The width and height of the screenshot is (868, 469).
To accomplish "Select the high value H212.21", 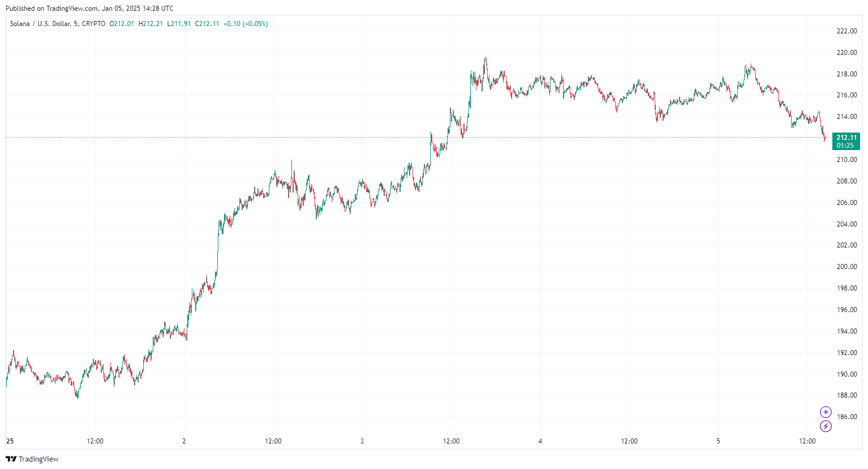I will coord(151,24).
